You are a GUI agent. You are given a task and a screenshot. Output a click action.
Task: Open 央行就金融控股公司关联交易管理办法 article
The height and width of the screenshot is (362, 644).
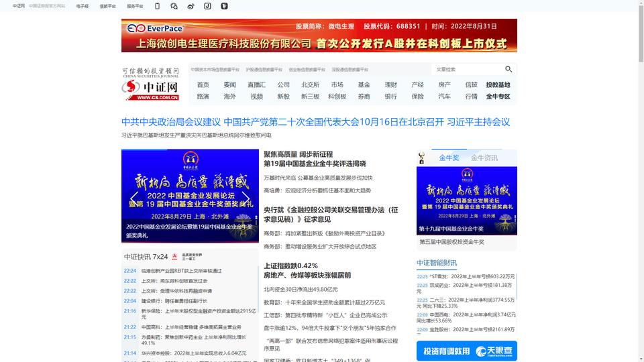coord(331,215)
